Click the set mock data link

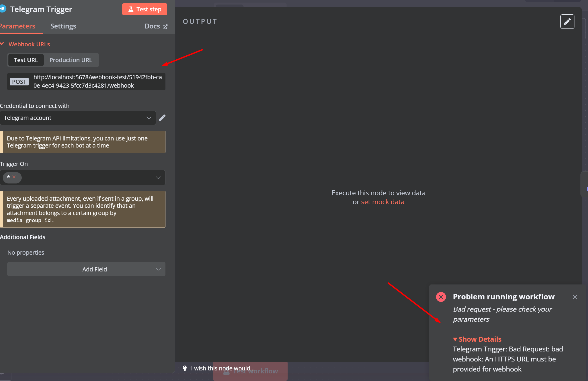(x=383, y=201)
